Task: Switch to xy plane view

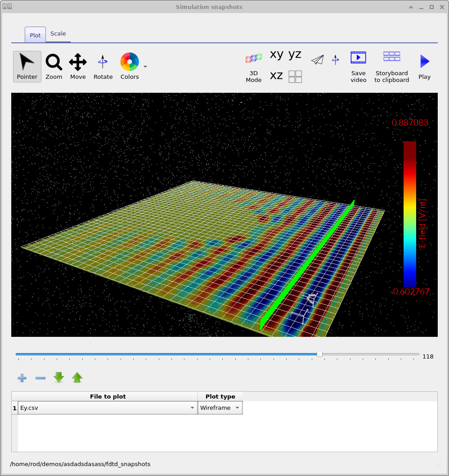Action: (x=277, y=55)
